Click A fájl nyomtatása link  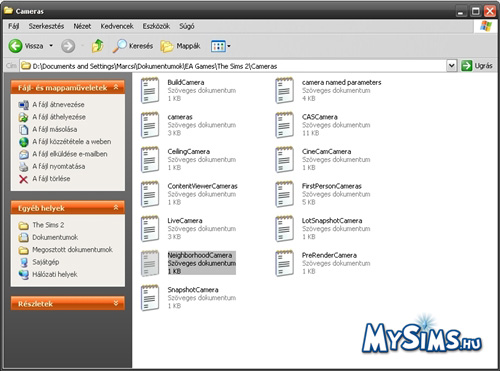[59, 166]
